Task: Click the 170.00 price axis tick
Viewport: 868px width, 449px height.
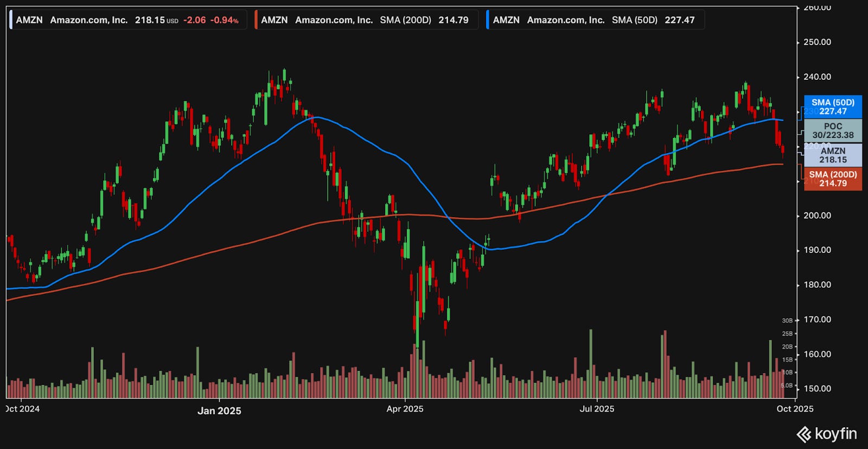Action: [x=817, y=319]
